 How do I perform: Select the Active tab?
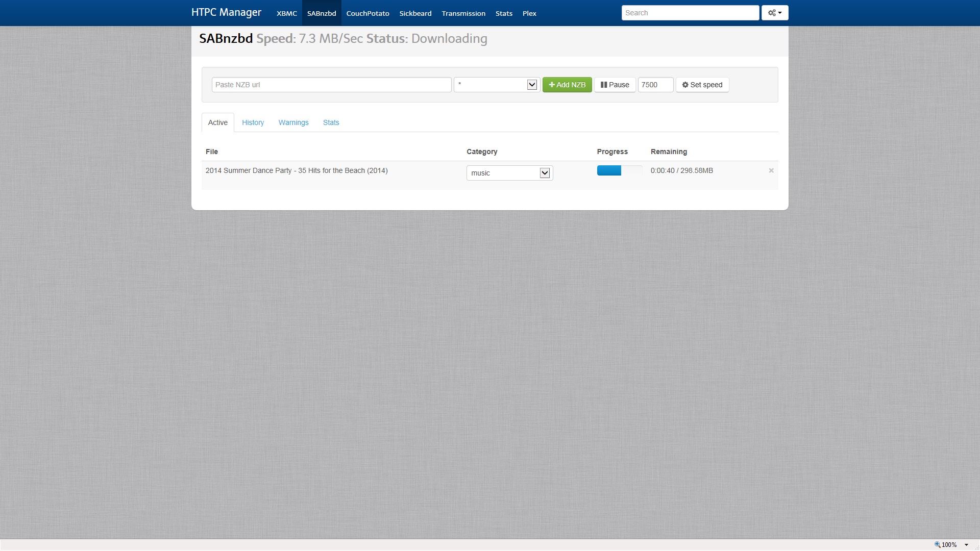pos(218,122)
